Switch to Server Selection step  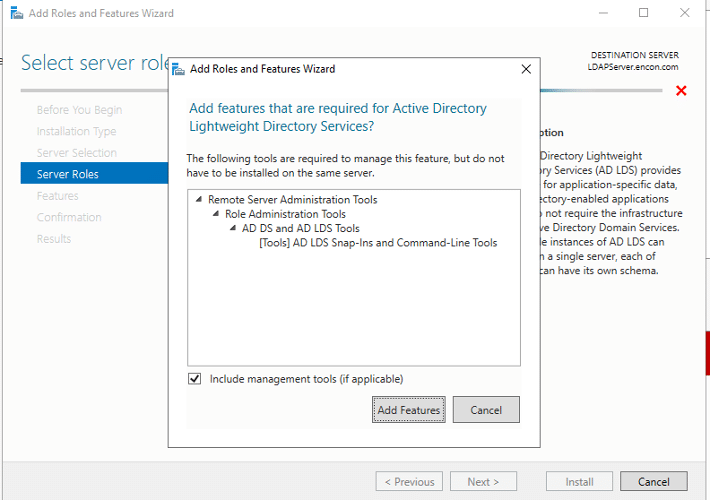click(76, 153)
